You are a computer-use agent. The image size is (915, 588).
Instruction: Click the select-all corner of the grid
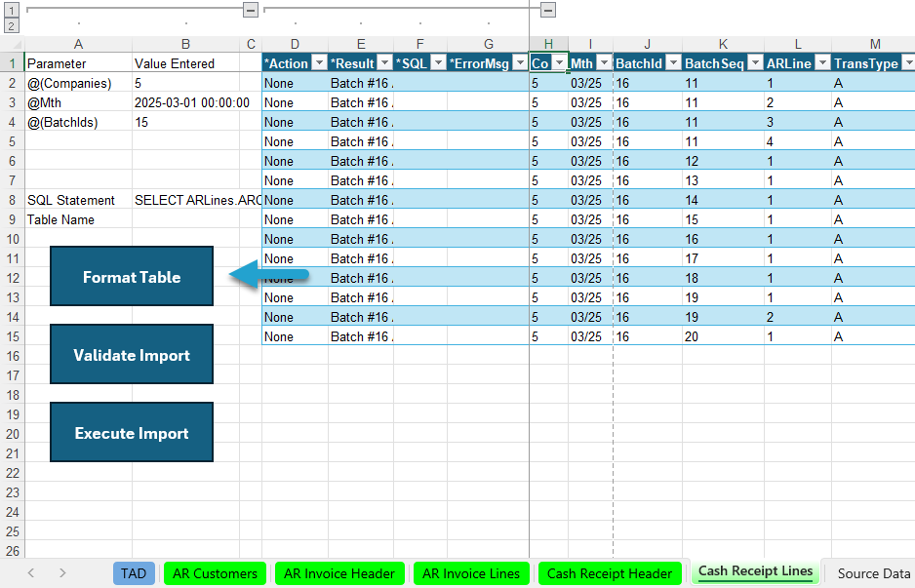pos(13,44)
